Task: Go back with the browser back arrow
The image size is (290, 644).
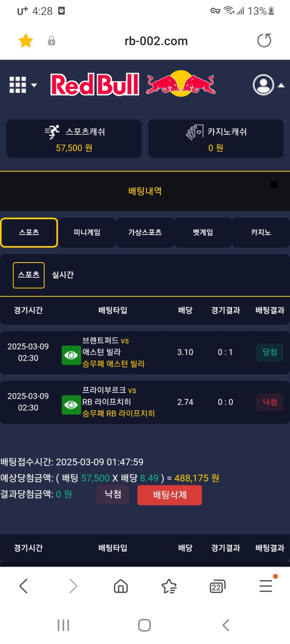Action: pyautogui.click(x=24, y=586)
